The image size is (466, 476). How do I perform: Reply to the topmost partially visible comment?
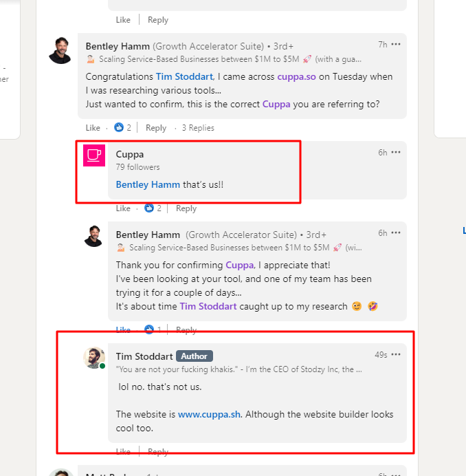[x=158, y=20]
